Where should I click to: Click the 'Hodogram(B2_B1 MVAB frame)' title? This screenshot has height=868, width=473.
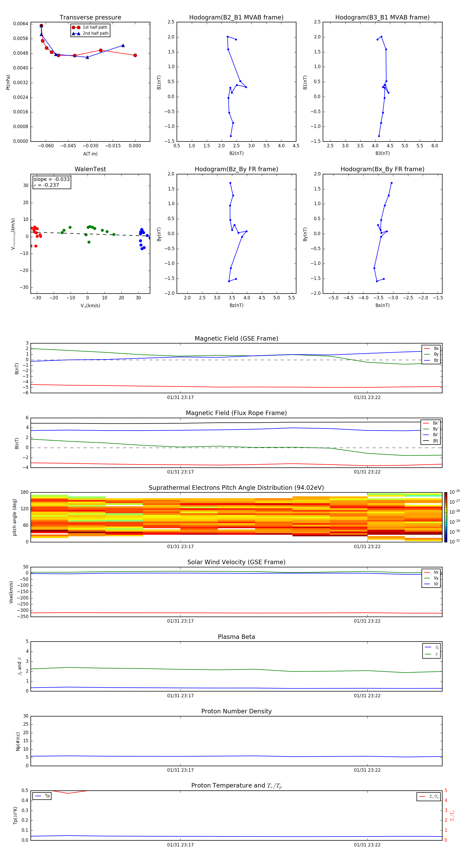tap(236, 18)
